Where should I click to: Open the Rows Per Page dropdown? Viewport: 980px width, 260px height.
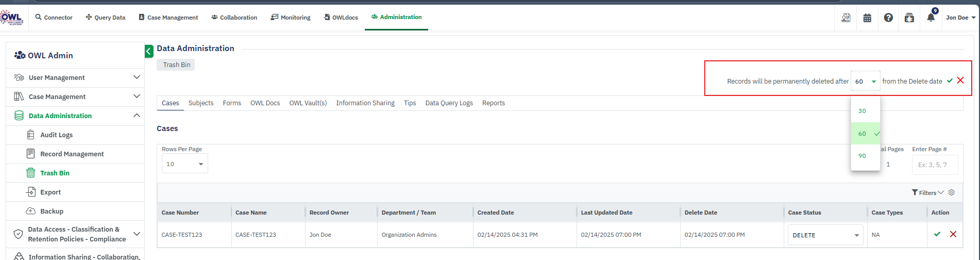coord(184,164)
